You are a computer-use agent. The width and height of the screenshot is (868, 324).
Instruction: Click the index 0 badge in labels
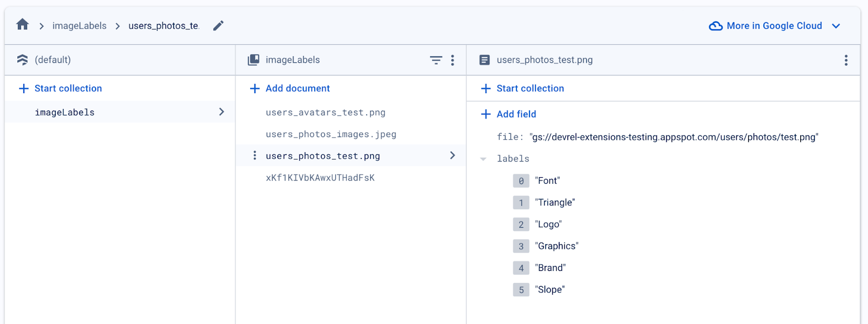coord(521,181)
